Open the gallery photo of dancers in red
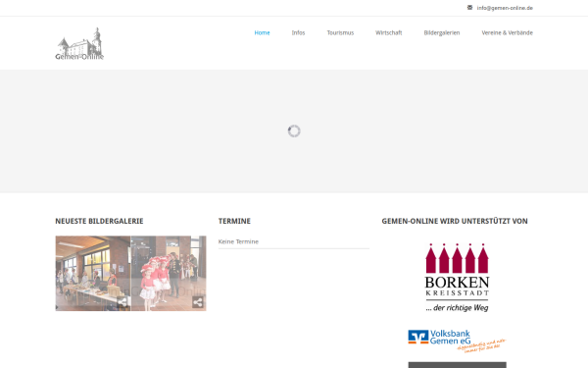 [x=169, y=274]
